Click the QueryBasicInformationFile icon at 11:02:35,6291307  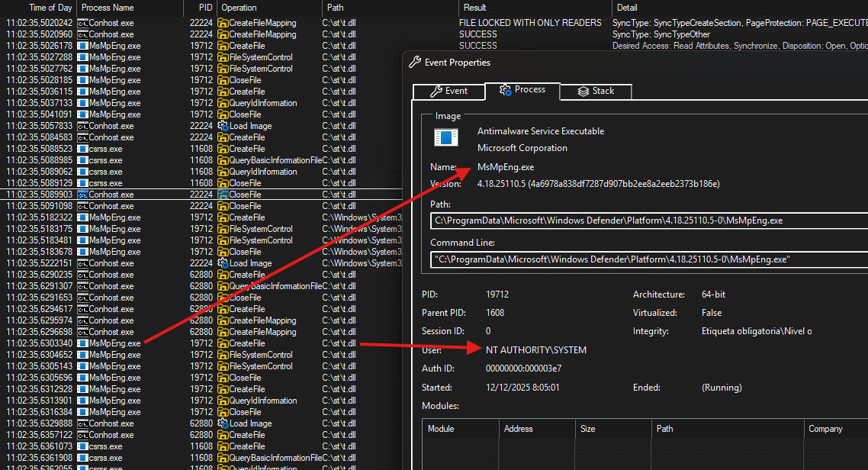pyautogui.click(x=223, y=286)
